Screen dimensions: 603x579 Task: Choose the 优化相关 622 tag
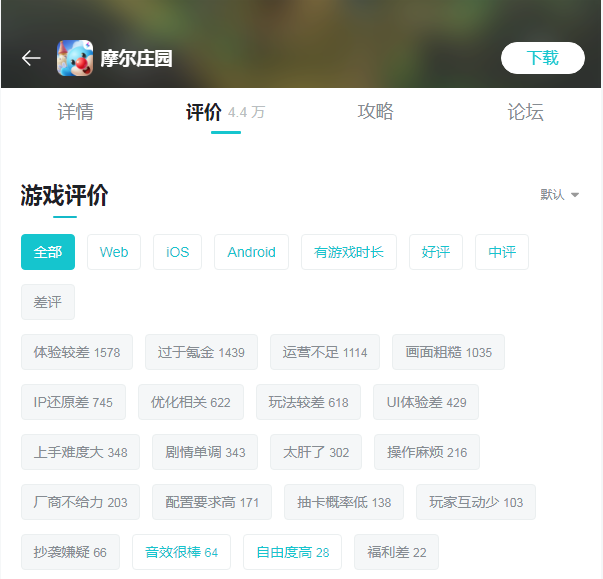191,402
